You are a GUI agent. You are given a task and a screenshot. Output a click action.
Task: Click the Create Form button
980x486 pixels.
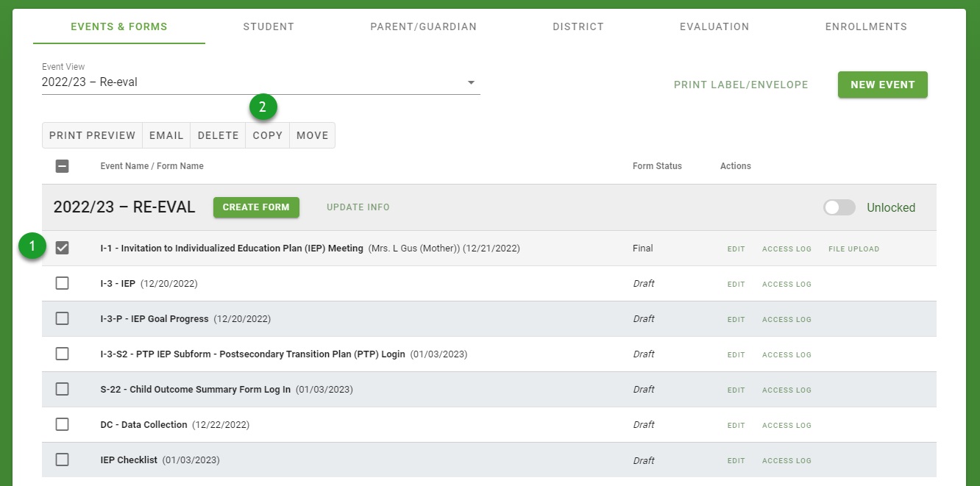click(256, 207)
